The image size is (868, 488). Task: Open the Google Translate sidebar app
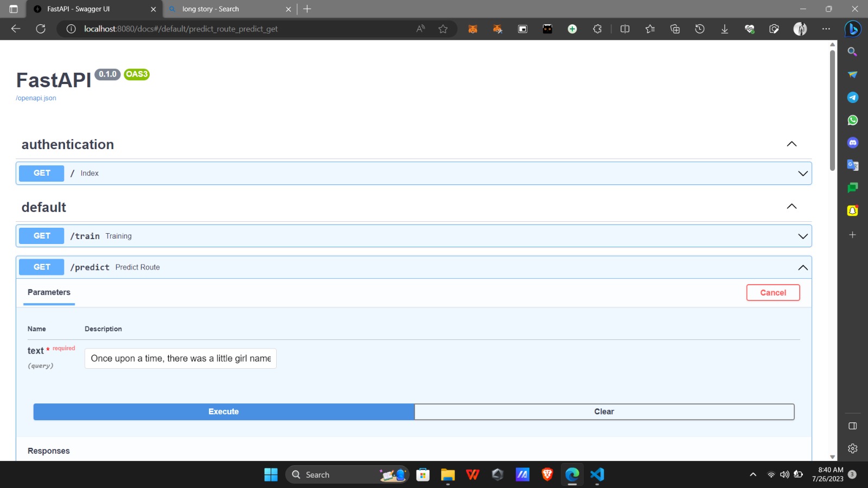point(853,165)
